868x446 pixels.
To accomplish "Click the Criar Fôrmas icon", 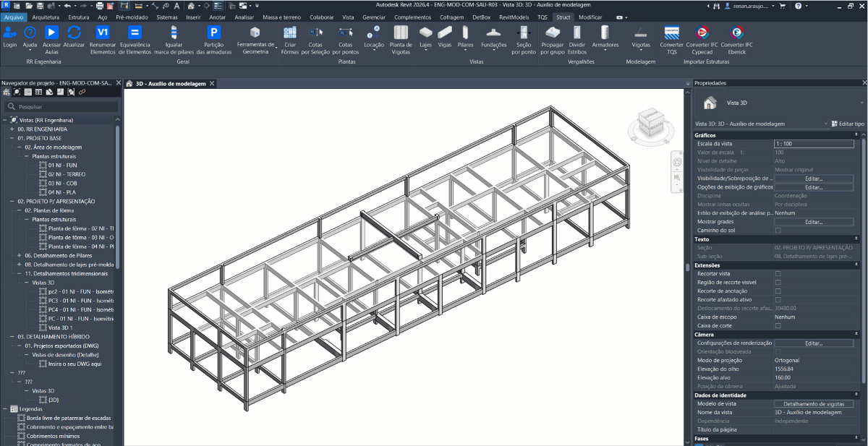I will pyautogui.click(x=290, y=33).
